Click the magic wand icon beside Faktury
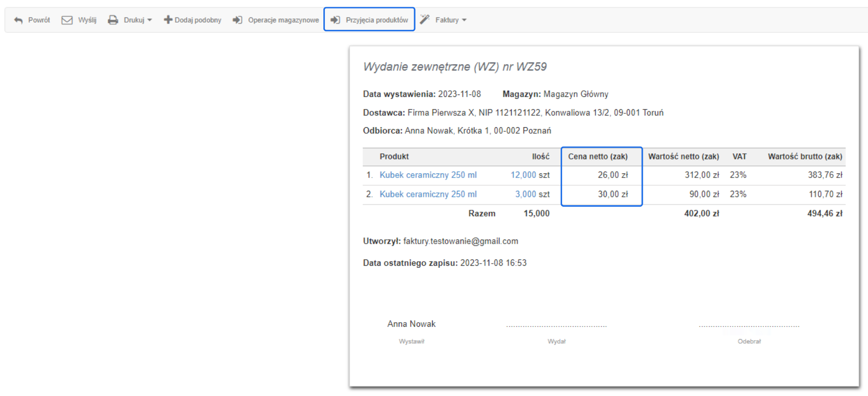 tap(425, 19)
